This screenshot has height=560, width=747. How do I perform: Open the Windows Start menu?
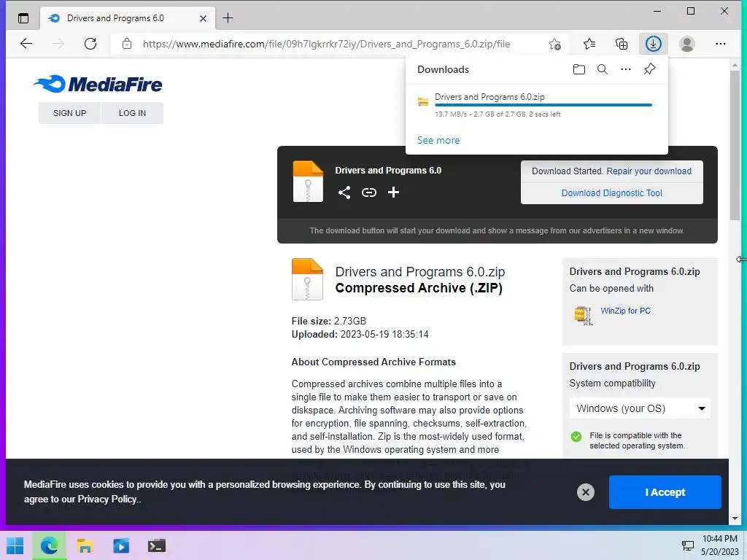[15, 545]
